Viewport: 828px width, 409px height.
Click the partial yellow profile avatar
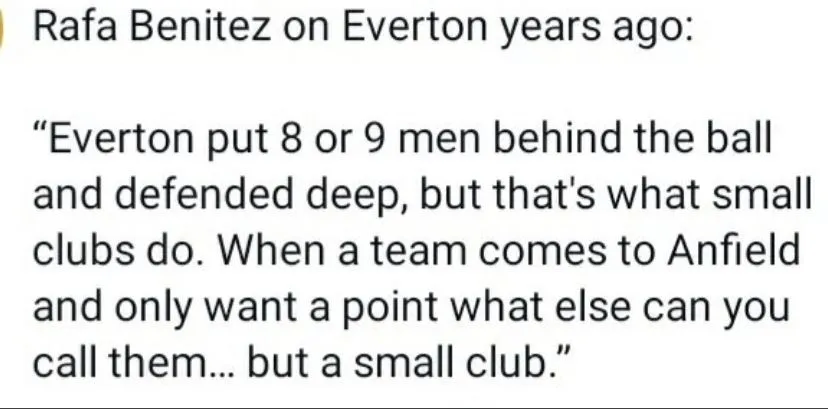pyautogui.click(x=5, y=30)
